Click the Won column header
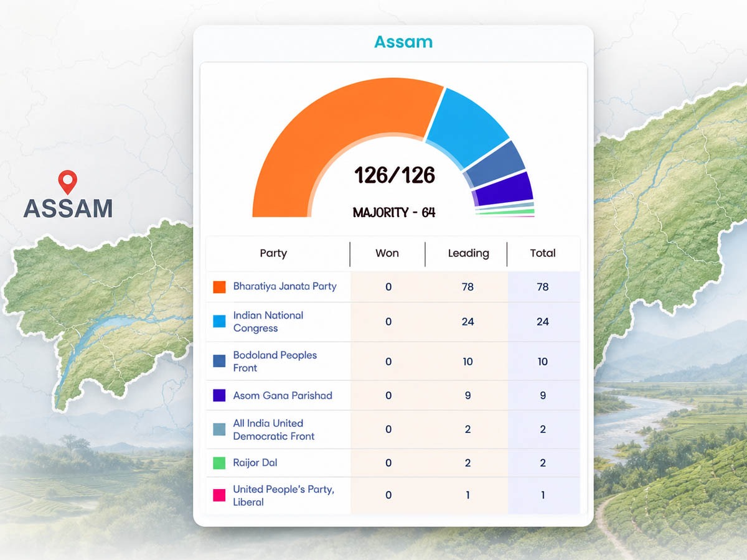The width and height of the screenshot is (747, 560). coord(387,253)
